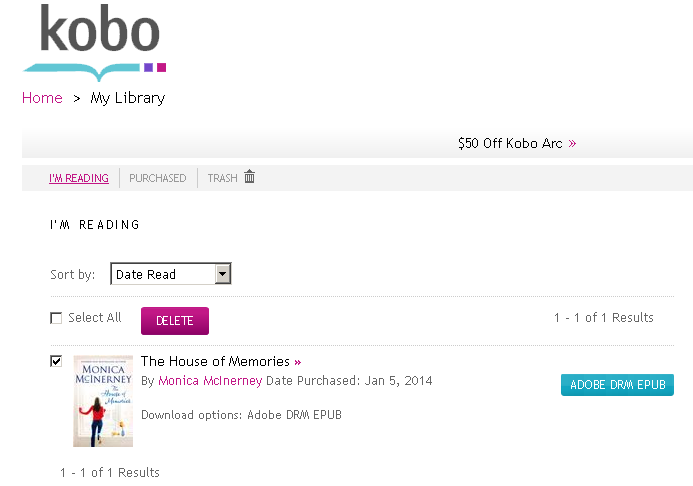Switch to the Purchased tab
This screenshot has width=693, height=486.
click(157, 178)
